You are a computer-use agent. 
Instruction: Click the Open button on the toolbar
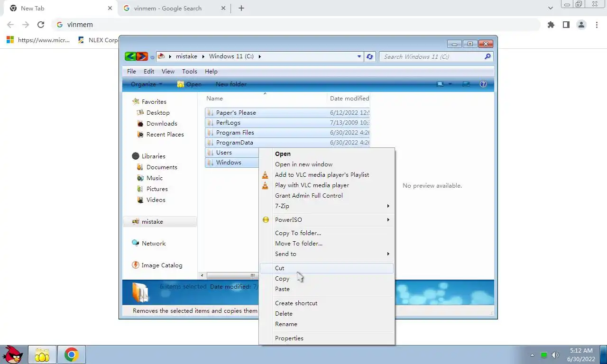pyautogui.click(x=189, y=84)
